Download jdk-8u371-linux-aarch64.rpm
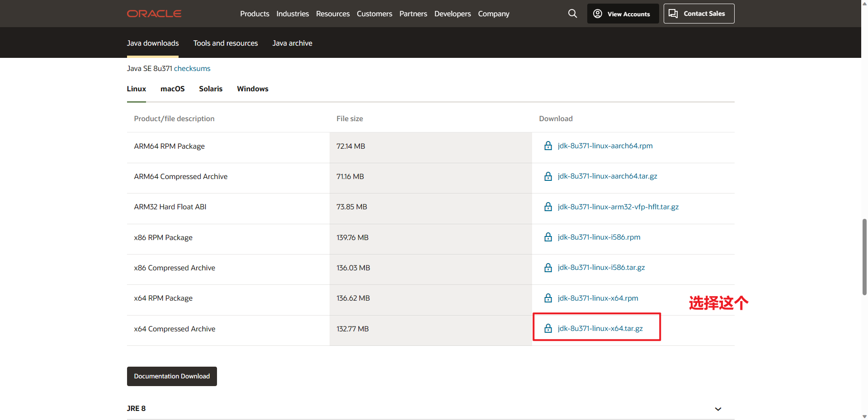The height and width of the screenshot is (420, 868). pos(605,146)
